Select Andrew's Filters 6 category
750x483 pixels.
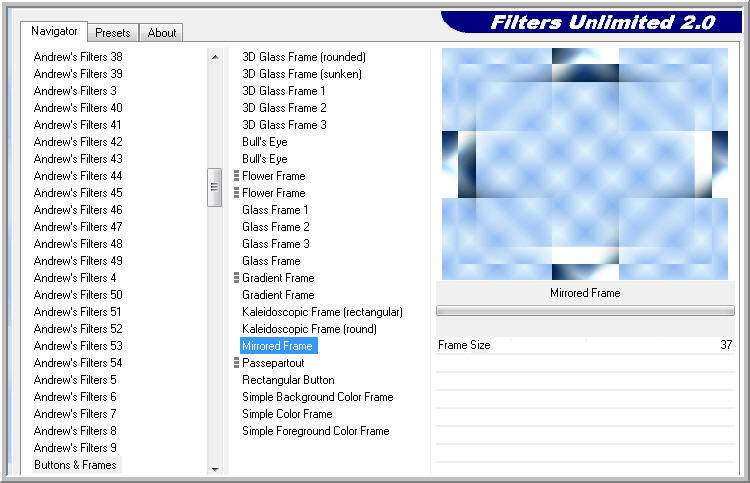(x=75, y=396)
